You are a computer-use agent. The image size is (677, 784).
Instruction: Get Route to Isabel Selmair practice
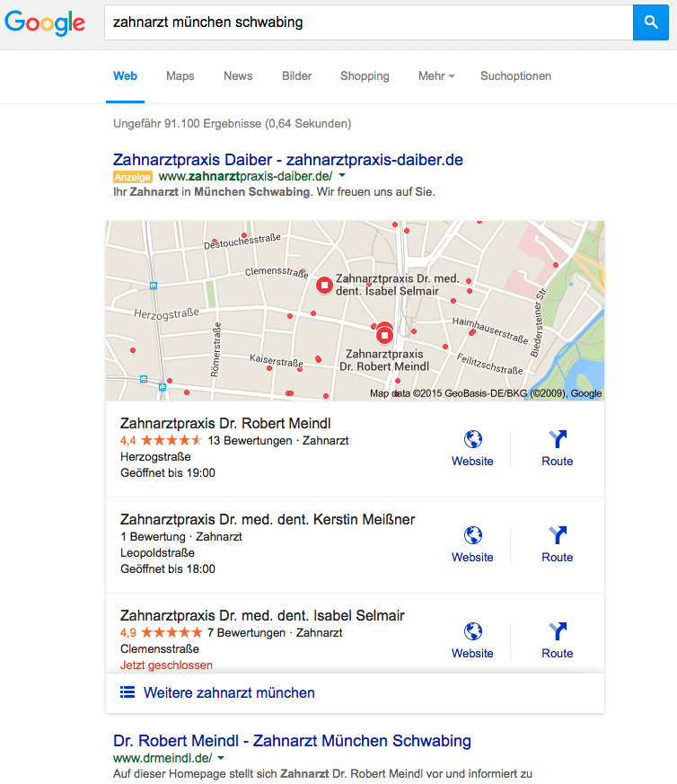point(557,640)
